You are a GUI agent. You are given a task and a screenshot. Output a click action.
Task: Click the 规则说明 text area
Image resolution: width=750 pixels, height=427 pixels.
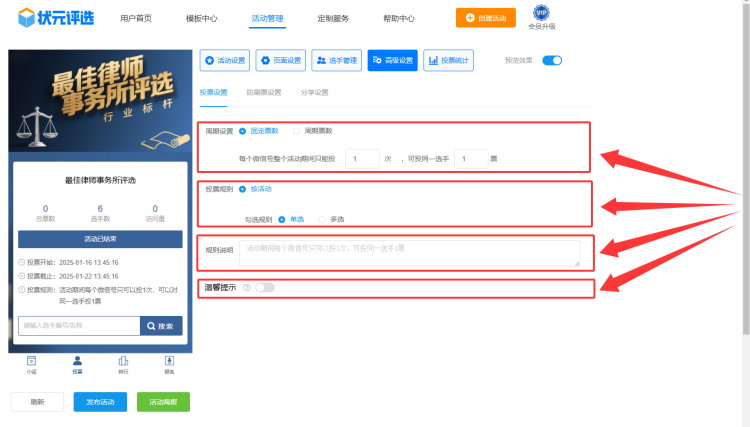click(x=408, y=252)
